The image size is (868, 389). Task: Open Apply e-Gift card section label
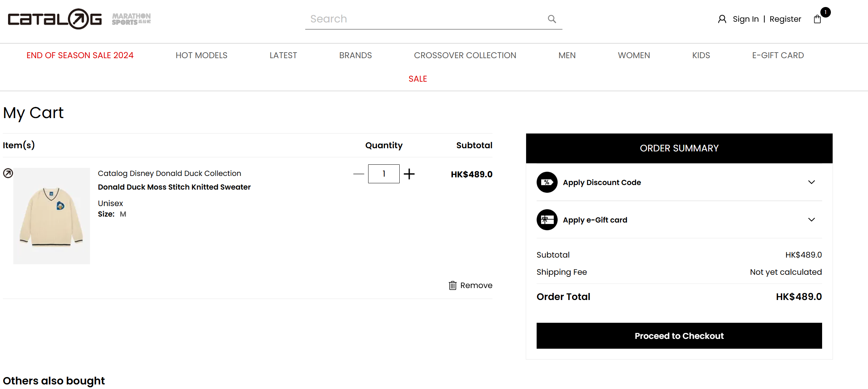pyautogui.click(x=595, y=220)
